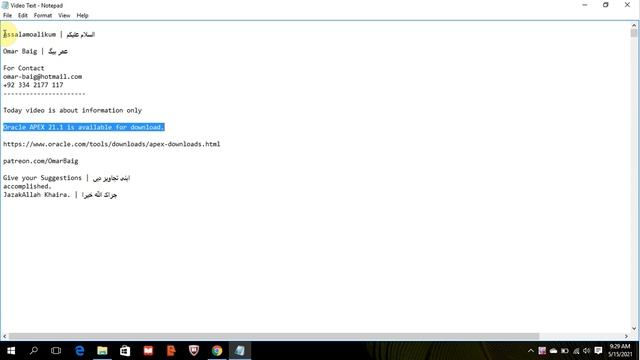Click the pink app icon in the system tray
This screenshot has width=640, height=360.
(x=542, y=351)
